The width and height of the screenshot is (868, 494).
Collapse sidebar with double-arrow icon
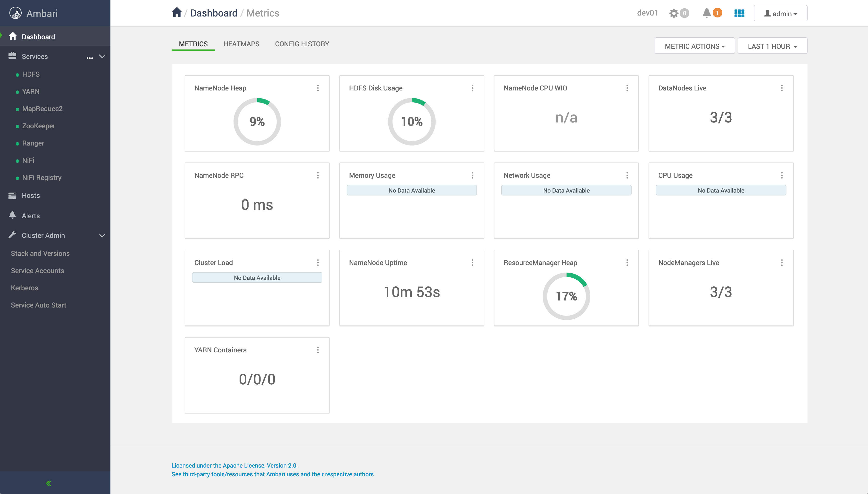point(48,483)
